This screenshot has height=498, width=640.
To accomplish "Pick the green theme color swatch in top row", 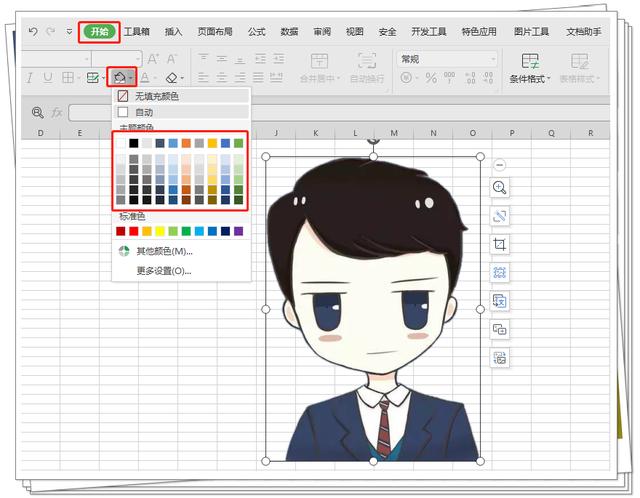I will tap(238, 143).
